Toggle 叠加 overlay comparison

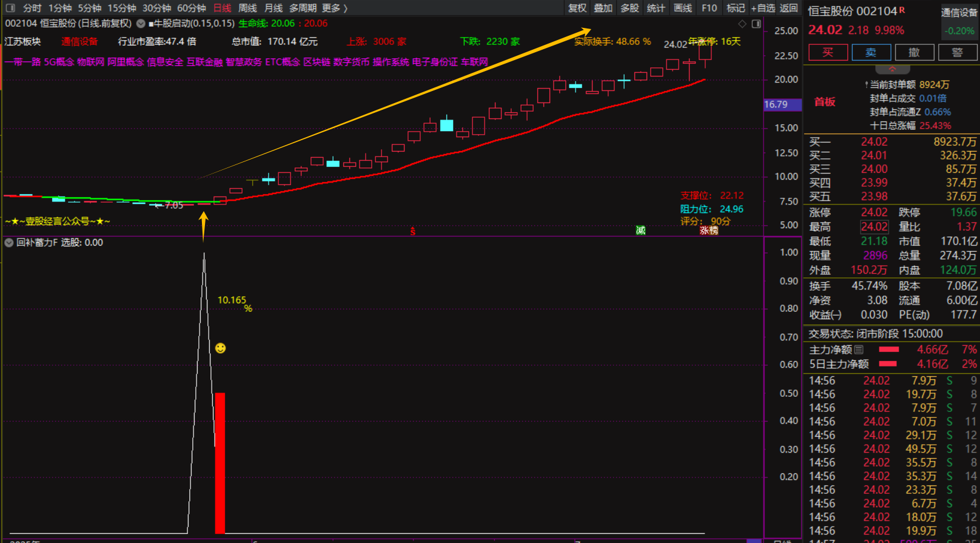point(603,8)
